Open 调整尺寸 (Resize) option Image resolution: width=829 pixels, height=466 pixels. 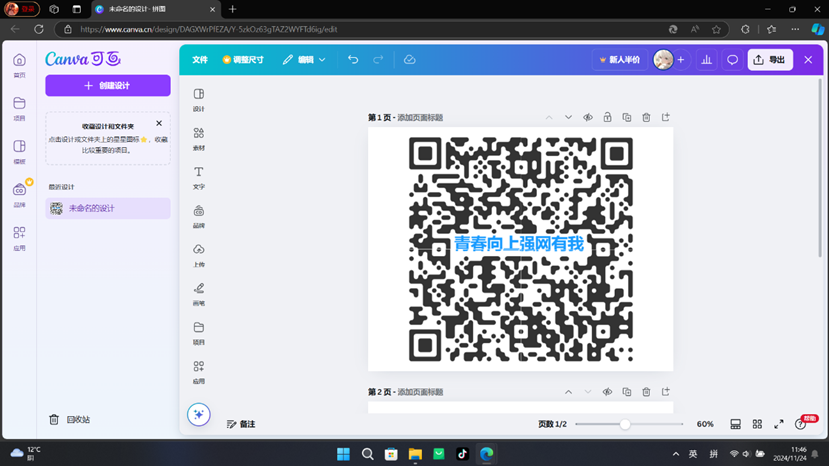(x=243, y=60)
